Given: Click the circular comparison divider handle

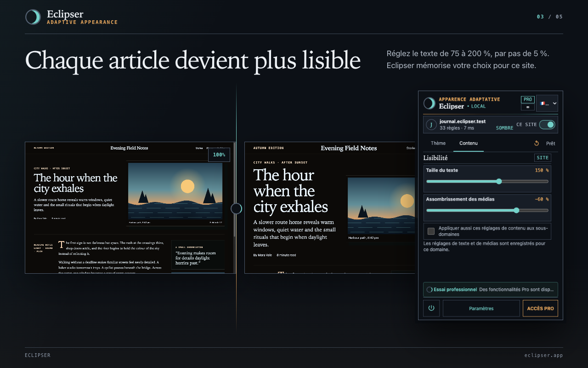Looking at the screenshot, I should click(x=236, y=209).
